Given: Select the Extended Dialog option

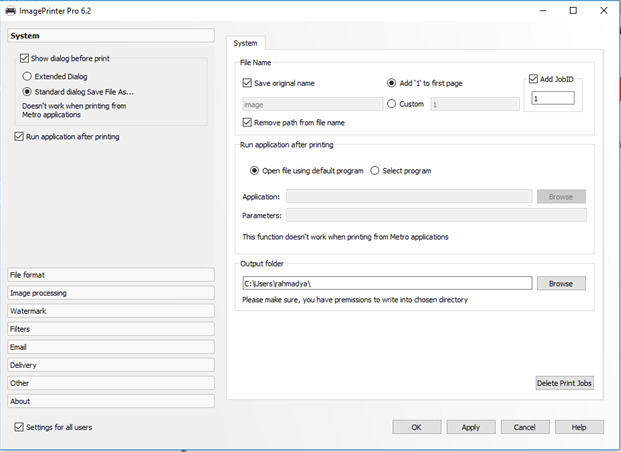Looking at the screenshot, I should [x=28, y=75].
